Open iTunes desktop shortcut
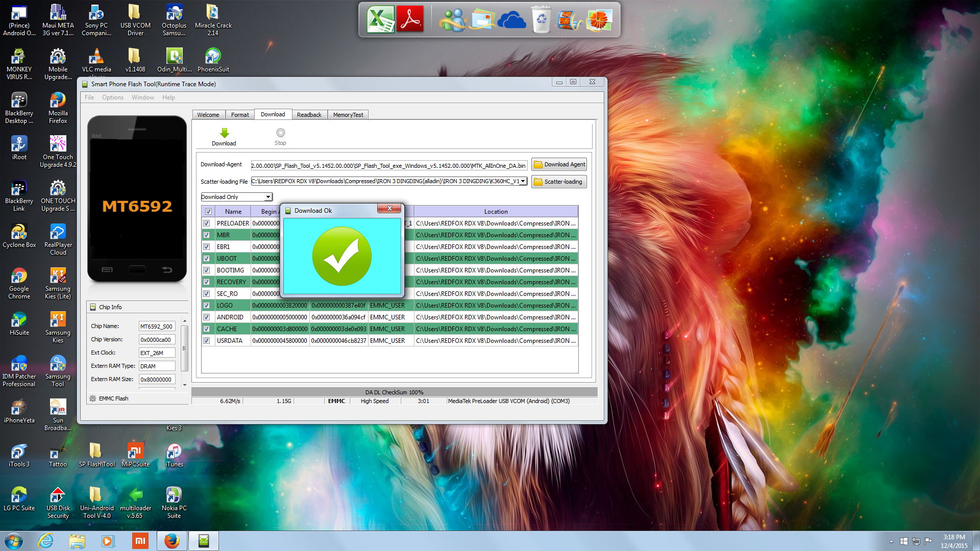Screen dimensions: 980x551 (x=174, y=455)
